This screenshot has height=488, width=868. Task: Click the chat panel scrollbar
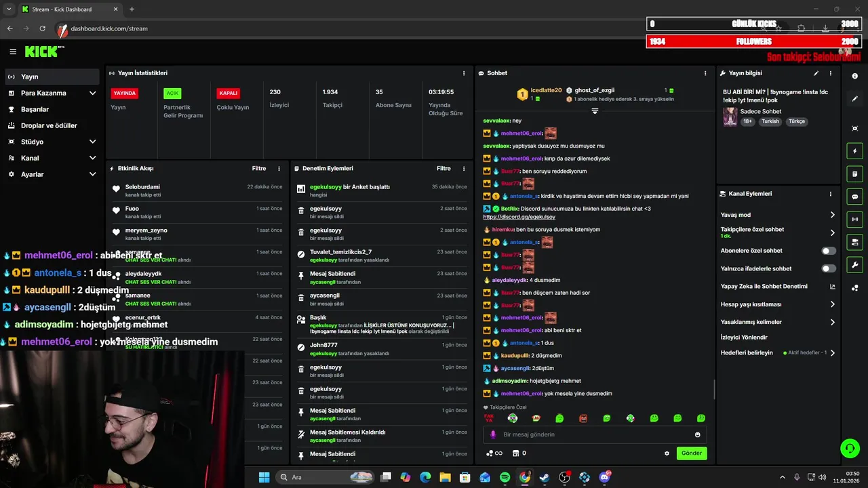click(713, 390)
